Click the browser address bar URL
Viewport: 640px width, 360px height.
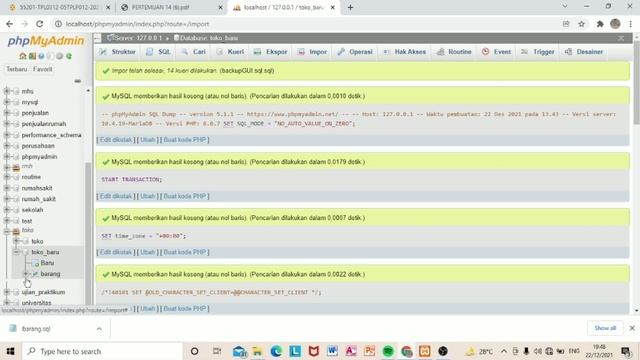(x=137, y=24)
